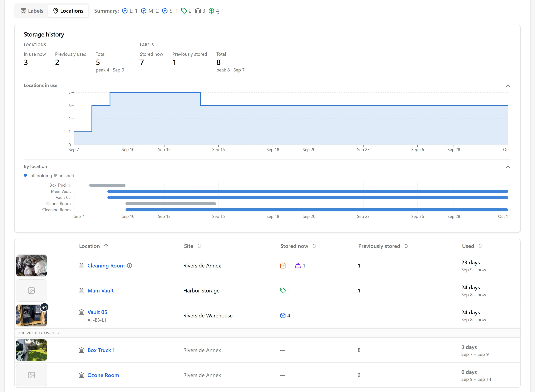Open the Box Truck 1 photo thumbnail
535x392 pixels.
pyautogui.click(x=32, y=350)
